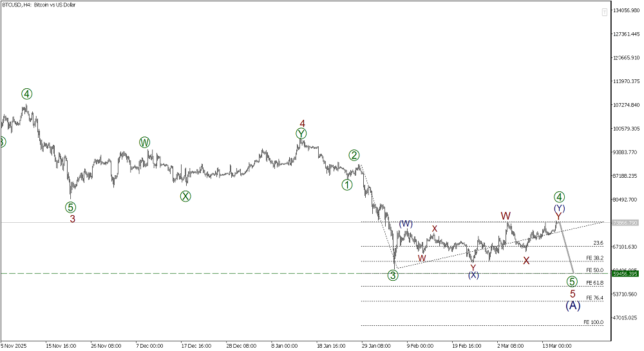Click the blue (W) wave label
This screenshot has width=644, height=351.
[x=405, y=224]
